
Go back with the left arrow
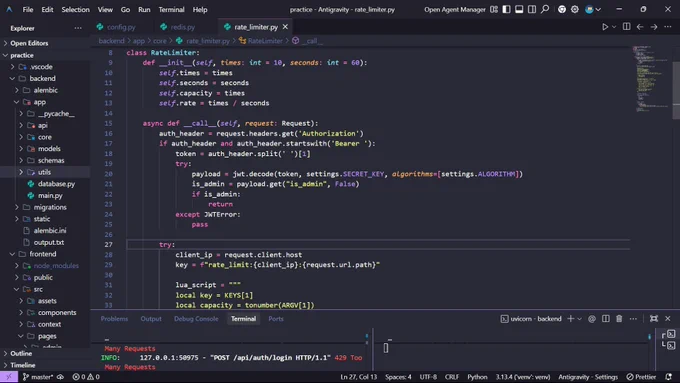coord(640,27)
